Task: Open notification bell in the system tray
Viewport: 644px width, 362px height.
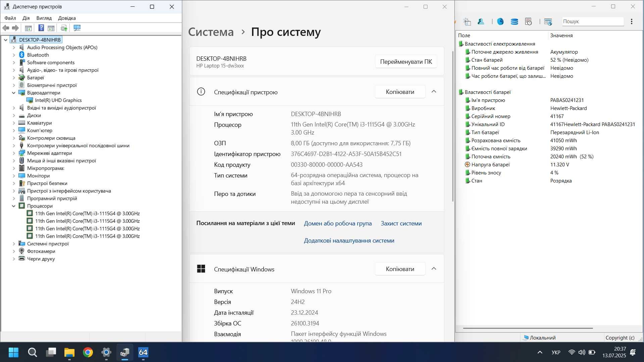Action: tap(633, 352)
